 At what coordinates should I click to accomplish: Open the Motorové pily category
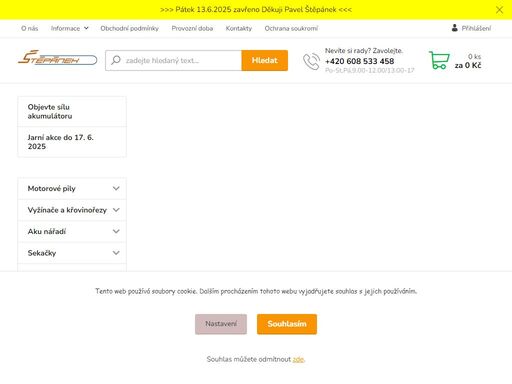point(52,188)
